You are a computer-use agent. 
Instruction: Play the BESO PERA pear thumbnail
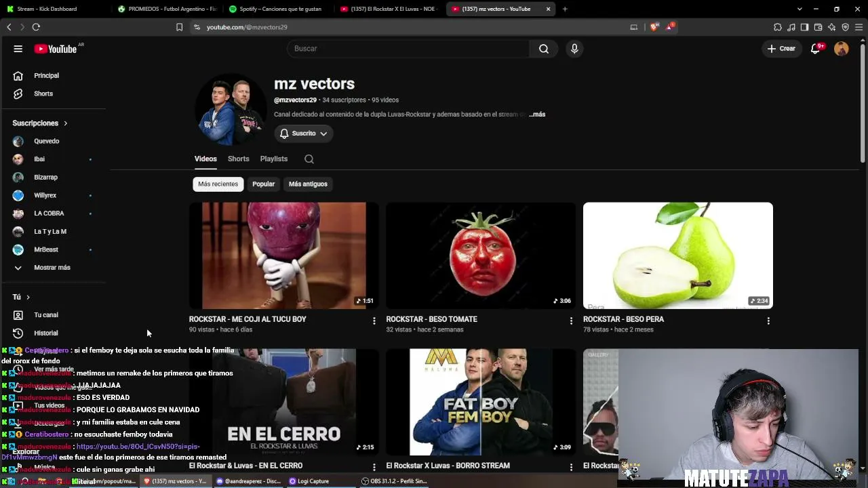click(x=678, y=256)
